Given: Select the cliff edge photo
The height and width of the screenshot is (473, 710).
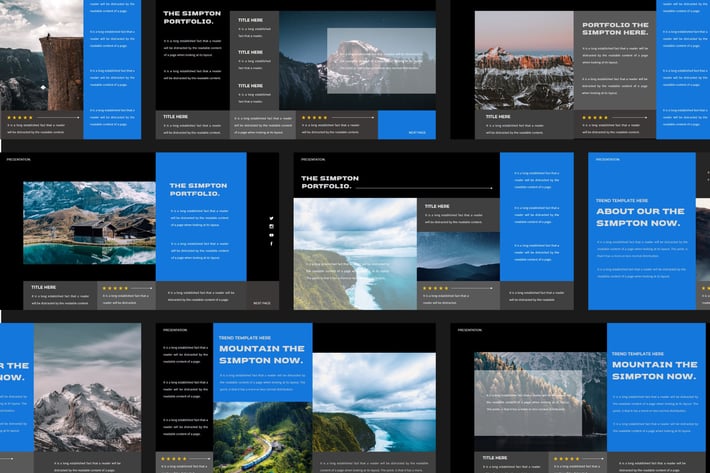Looking at the screenshot, I should (42, 55).
